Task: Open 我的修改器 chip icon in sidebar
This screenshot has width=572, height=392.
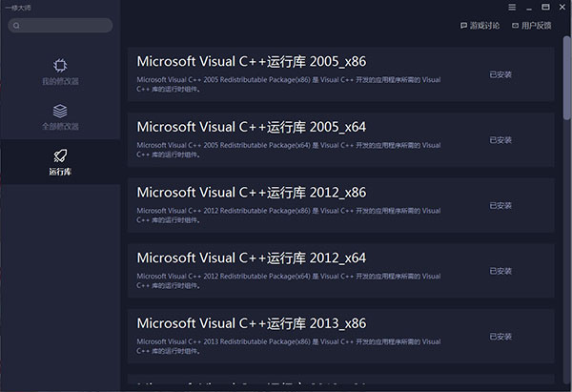Action: tap(60, 65)
